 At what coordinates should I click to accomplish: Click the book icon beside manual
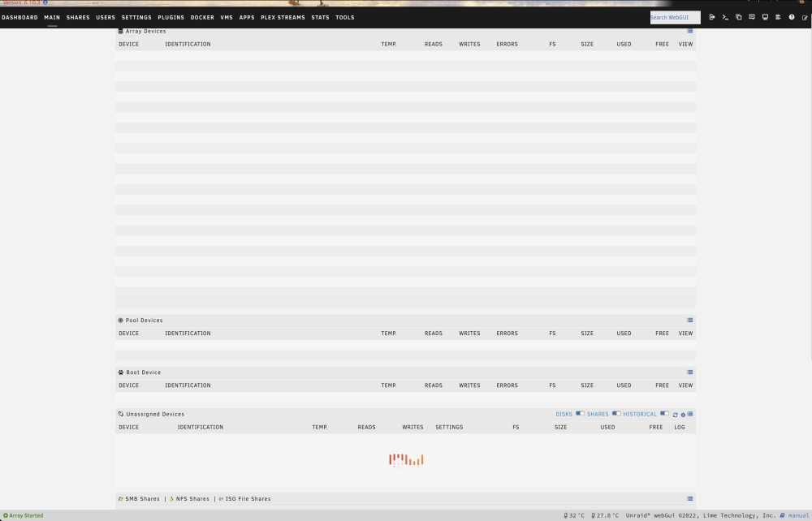point(783,515)
